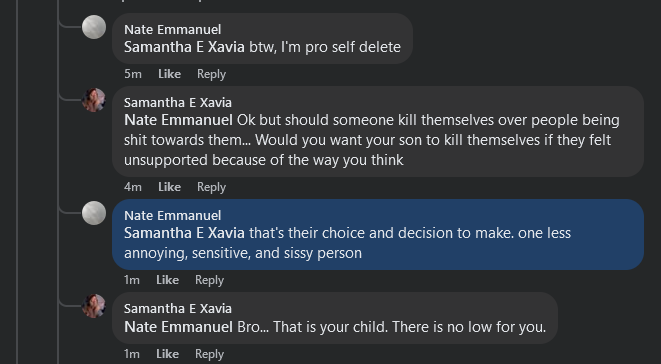The width and height of the screenshot is (661, 364).
Task: Open Samantha E Xavia author name on 4m comment
Action: [x=177, y=102]
